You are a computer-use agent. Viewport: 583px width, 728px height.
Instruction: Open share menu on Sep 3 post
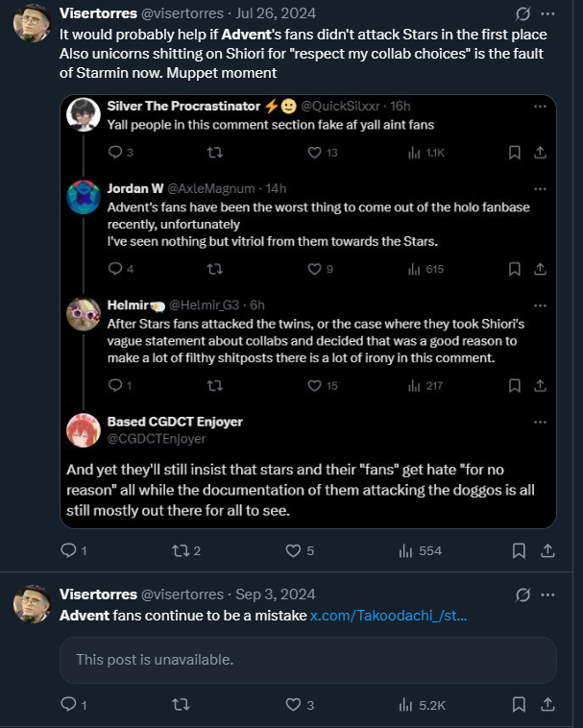click(547, 705)
